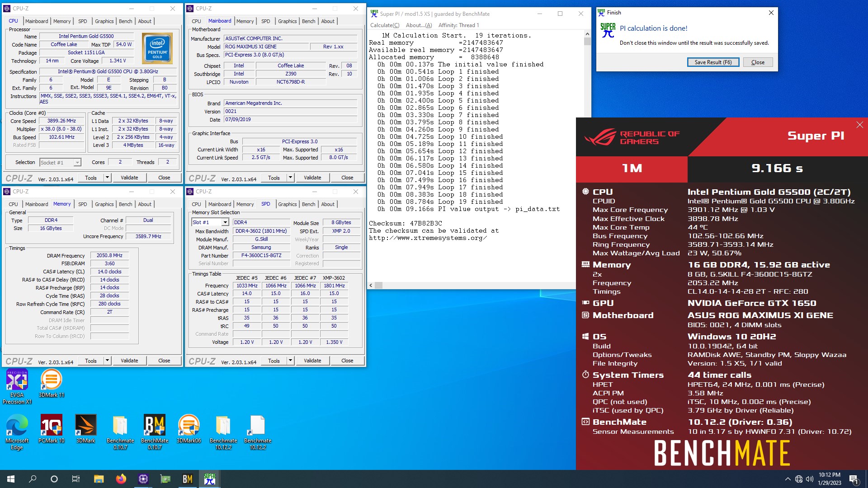This screenshot has height=488, width=868.
Task: Open Firefox from taskbar
Action: point(121,479)
